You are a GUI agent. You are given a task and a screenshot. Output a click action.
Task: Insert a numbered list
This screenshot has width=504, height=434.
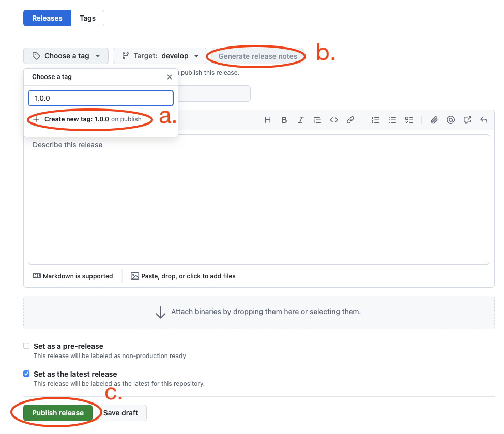point(376,120)
